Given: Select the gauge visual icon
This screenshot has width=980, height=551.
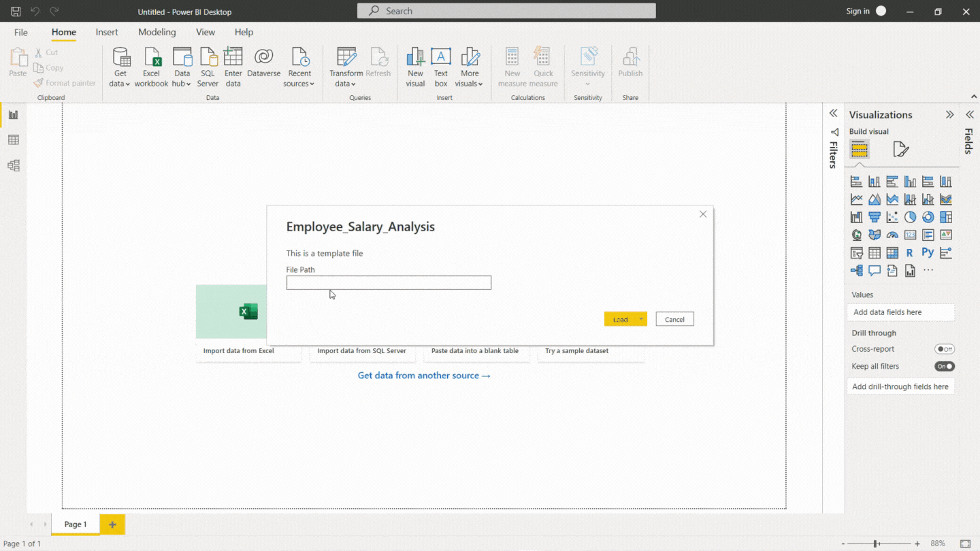Looking at the screenshot, I should tap(892, 235).
